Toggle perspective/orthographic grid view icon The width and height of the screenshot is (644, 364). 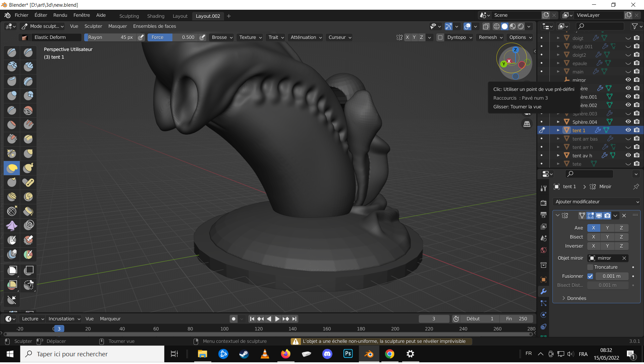527,124
